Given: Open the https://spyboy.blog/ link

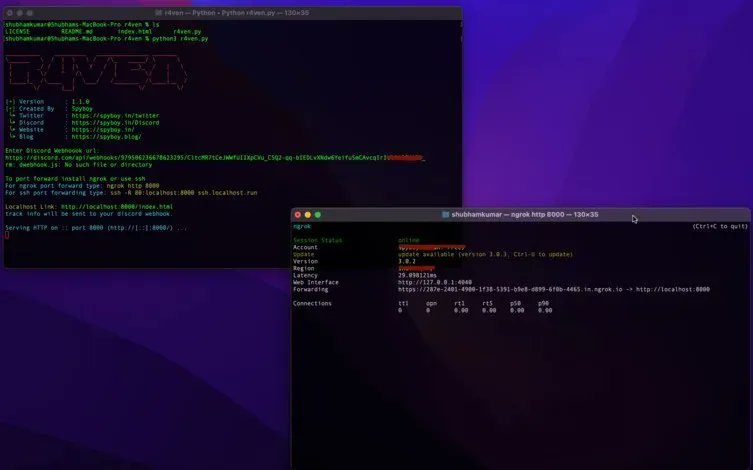Looking at the screenshot, I should pos(106,137).
